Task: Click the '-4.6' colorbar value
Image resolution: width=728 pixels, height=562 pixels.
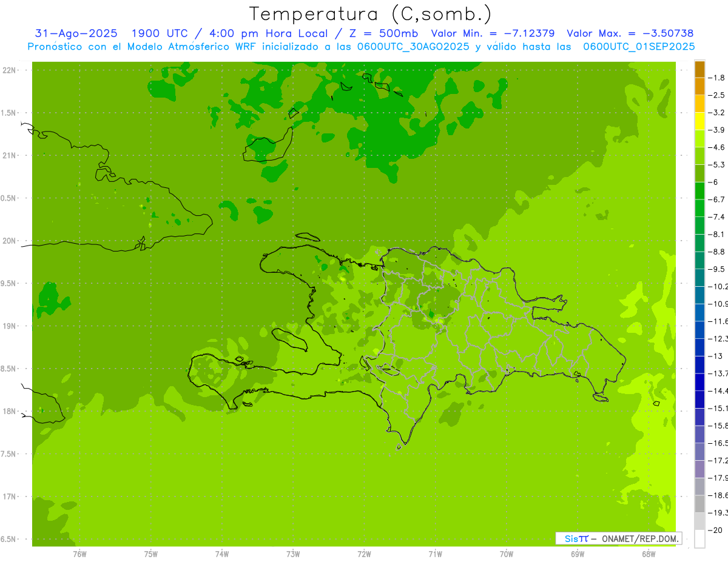Action: point(718,147)
